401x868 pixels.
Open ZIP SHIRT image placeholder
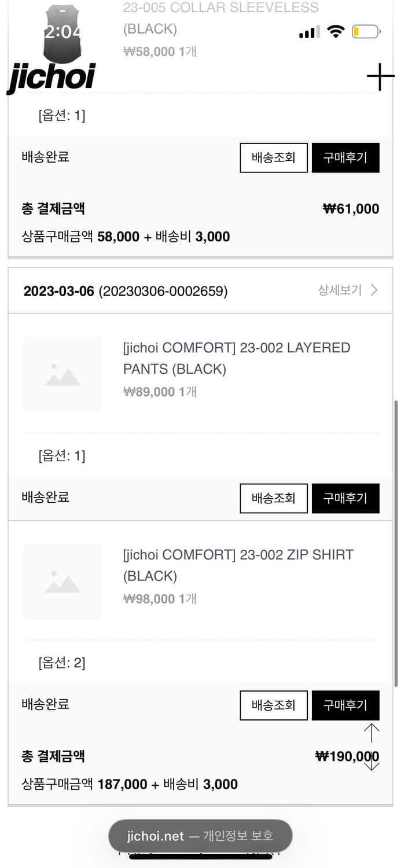62,581
